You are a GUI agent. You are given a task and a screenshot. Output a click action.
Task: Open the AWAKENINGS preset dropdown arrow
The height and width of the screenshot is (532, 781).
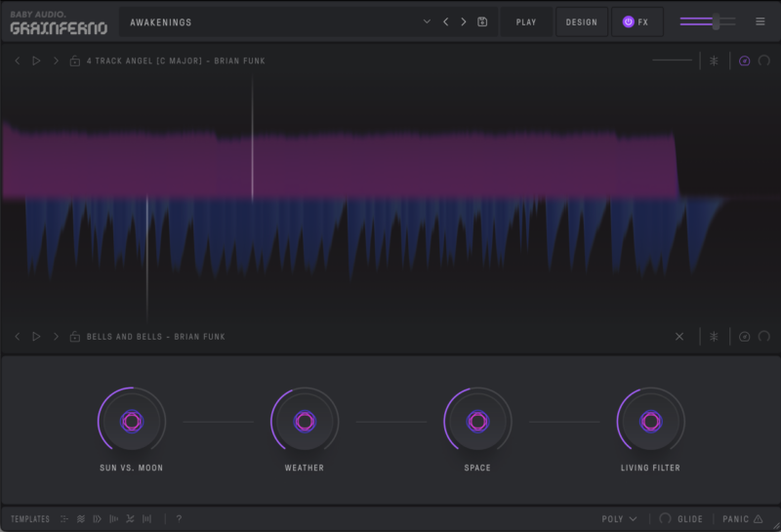click(x=427, y=21)
